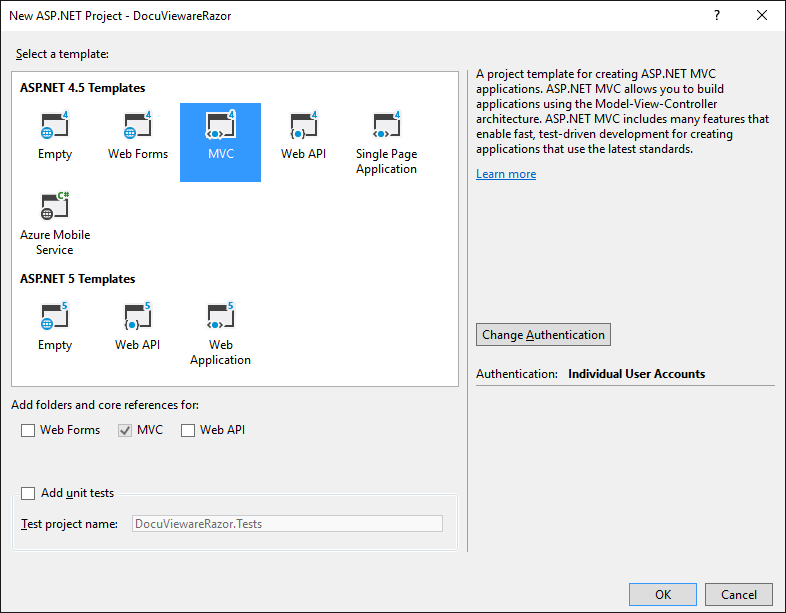
Task: Open the Learn more link
Action: coord(506,174)
